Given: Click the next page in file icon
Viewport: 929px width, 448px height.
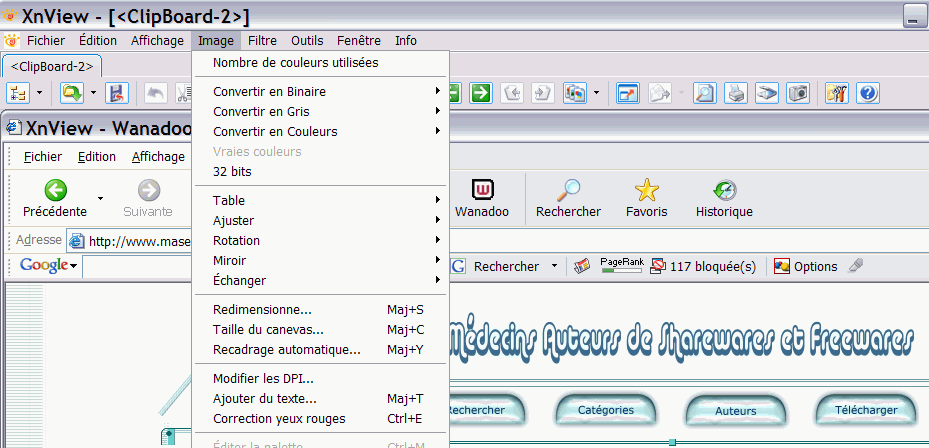Looking at the screenshot, I should pyautogui.click(x=542, y=93).
